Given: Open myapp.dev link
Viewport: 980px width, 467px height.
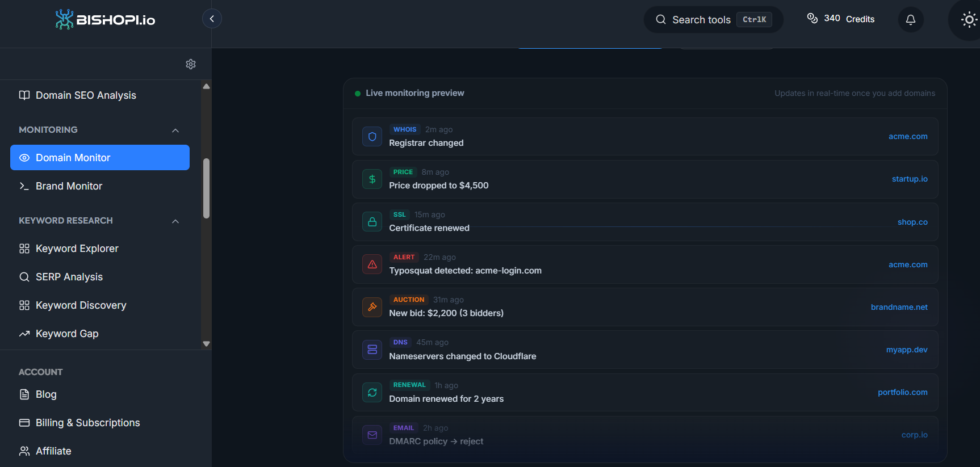Looking at the screenshot, I should (907, 350).
